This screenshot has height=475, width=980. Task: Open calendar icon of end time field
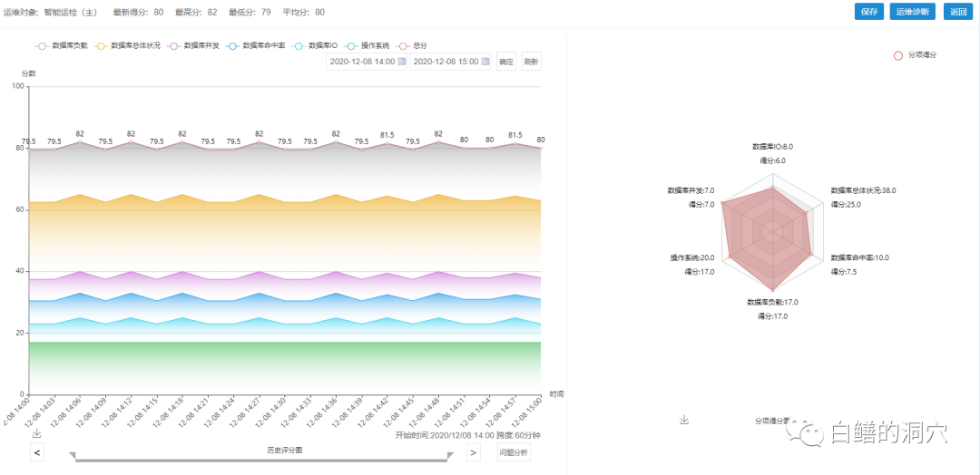tap(485, 62)
